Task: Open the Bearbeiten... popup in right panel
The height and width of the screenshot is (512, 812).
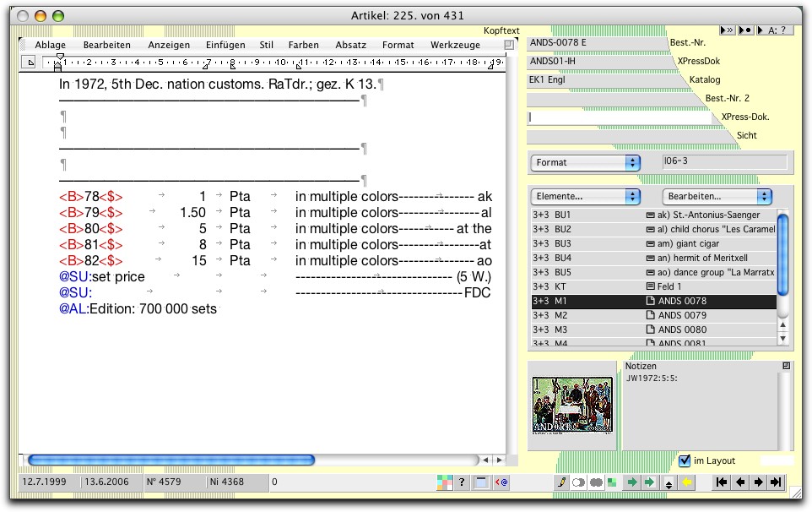Action: coord(717,196)
